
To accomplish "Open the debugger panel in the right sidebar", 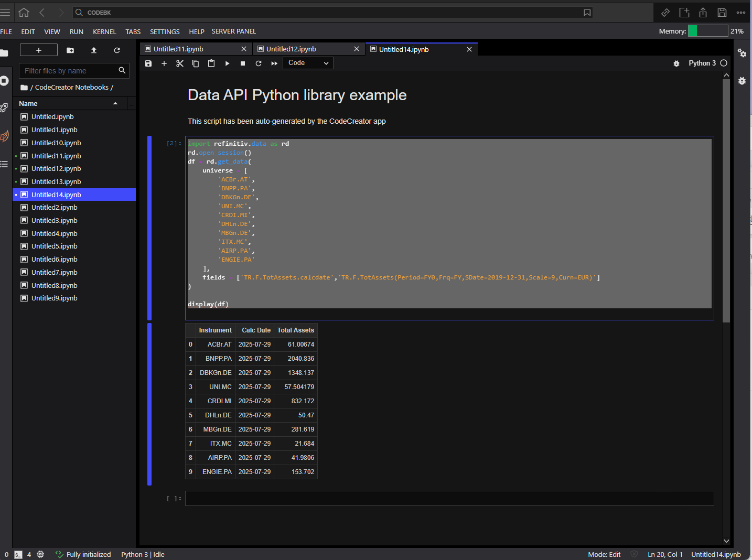I will point(742,81).
